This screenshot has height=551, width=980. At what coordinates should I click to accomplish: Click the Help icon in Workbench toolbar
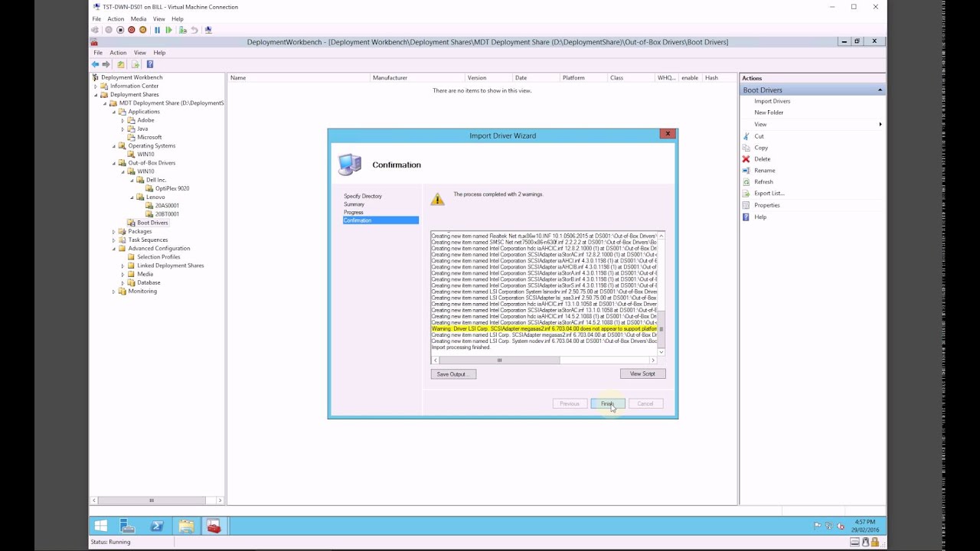(x=150, y=64)
